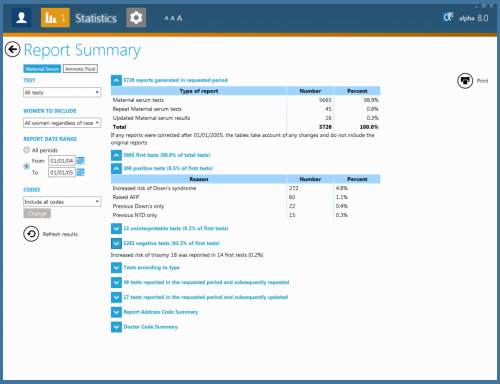The image size is (500, 384).
Task: Open the Women to include dropdown
Action: point(62,123)
